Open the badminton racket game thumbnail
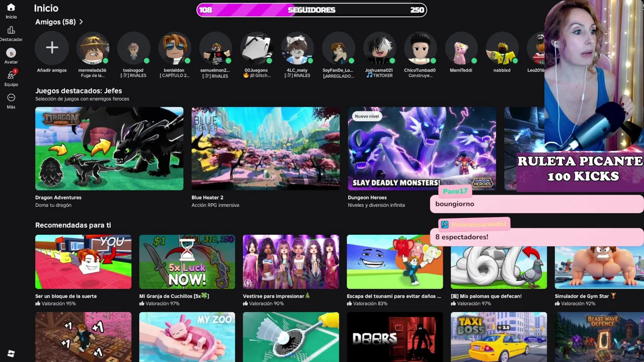Image resolution: width=644 pixels, height=362 pixels. pos(291,337)
